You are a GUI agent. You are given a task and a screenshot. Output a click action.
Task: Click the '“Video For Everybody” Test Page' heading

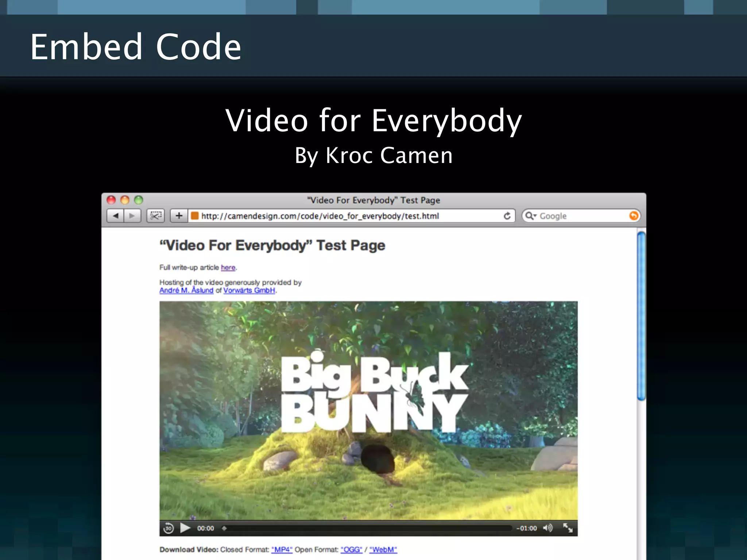pyautogui.click(x=272, y=245)
